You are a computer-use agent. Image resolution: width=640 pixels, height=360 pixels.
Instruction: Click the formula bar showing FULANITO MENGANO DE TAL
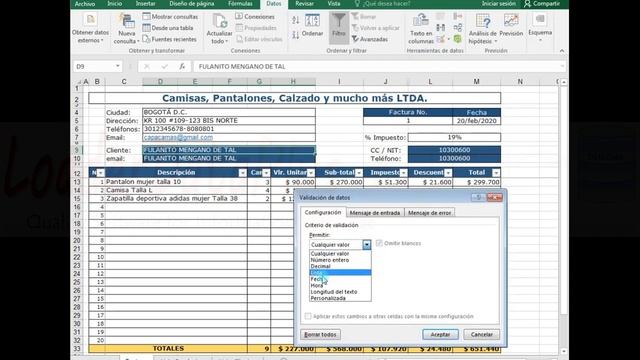point(379,67)
